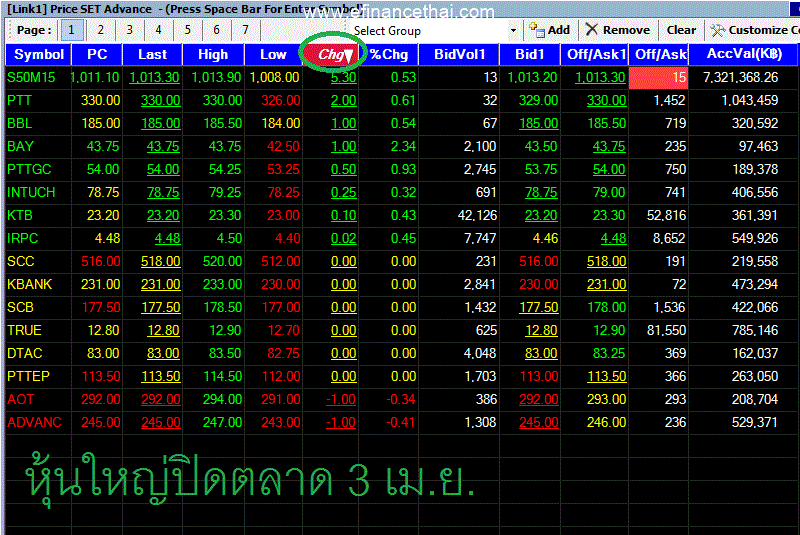Sort by the PC column header
Viewport: 800px width, 535px height.
(97, 55)
